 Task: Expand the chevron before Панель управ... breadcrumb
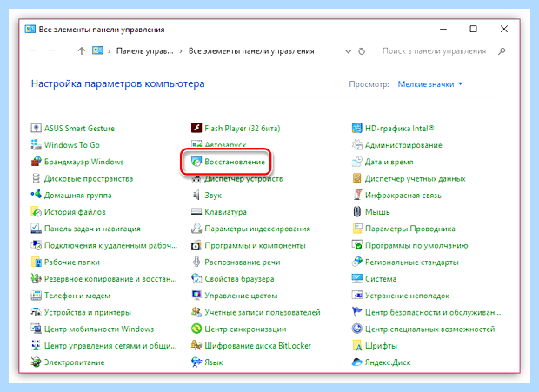tap(110, 51)
